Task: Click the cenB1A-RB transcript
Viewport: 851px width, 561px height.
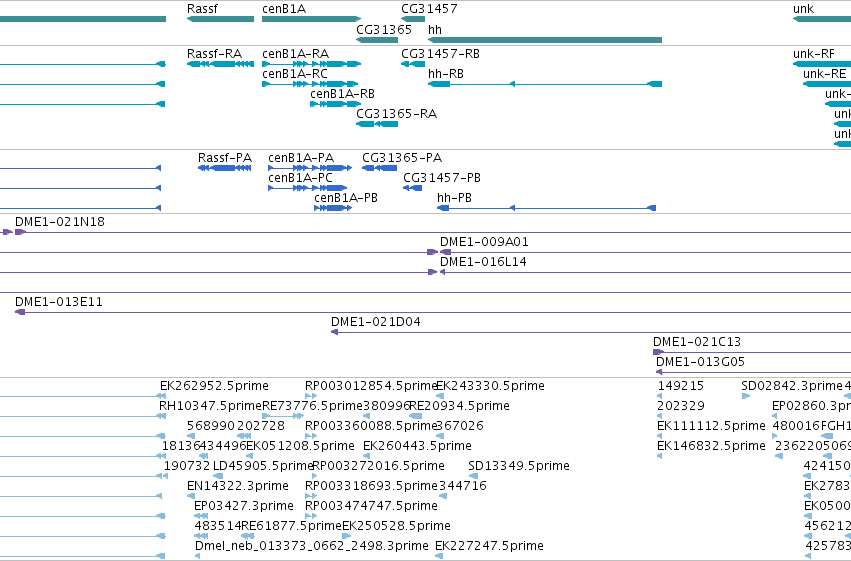Action: point(335,104)
